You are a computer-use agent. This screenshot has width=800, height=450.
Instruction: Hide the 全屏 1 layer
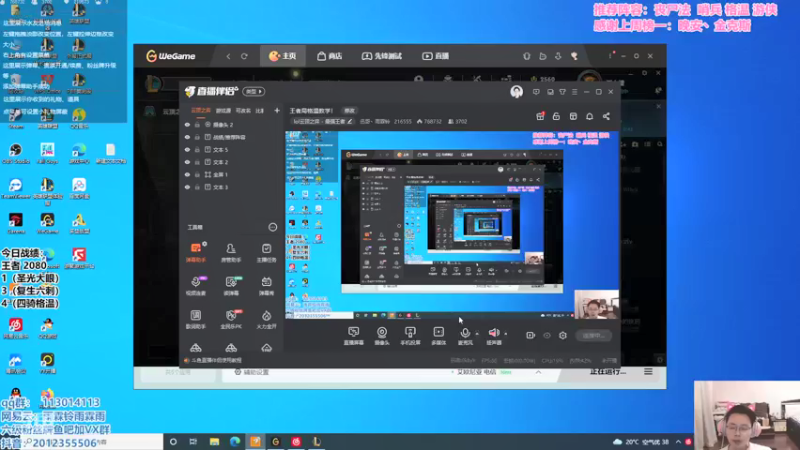(x=187, y=174)
